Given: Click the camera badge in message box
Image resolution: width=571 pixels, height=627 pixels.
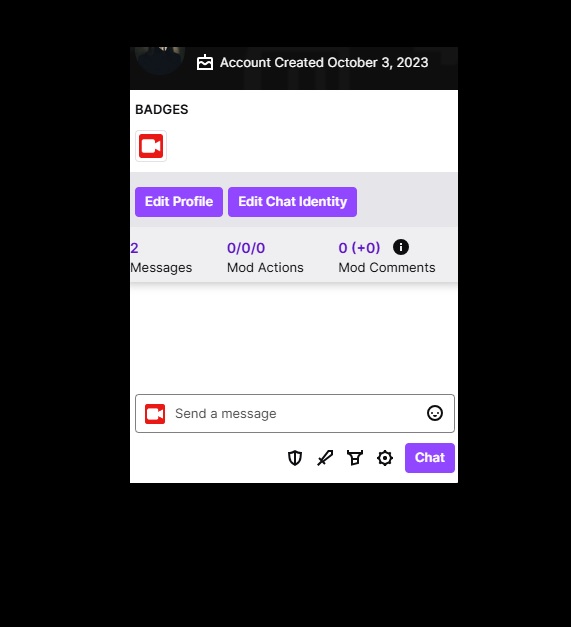Looking at the screenshot, I should click(x=155, y=413).
